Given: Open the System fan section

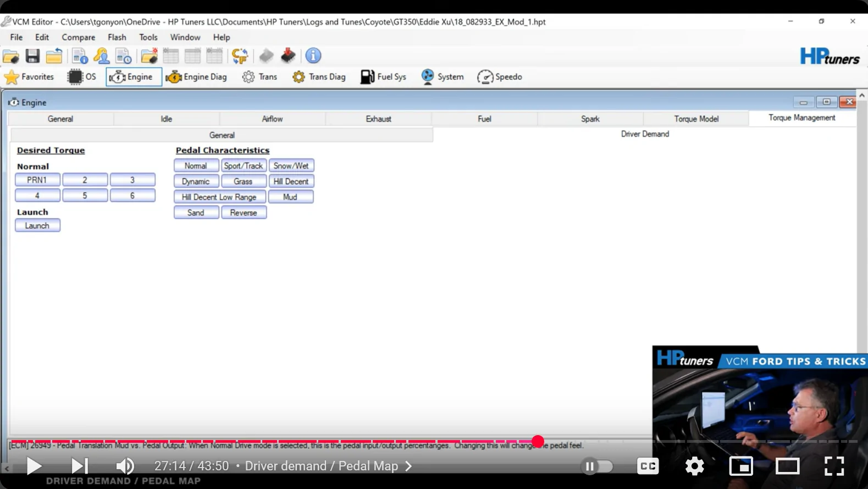Looking at the screenshot, I should (443, 77).
